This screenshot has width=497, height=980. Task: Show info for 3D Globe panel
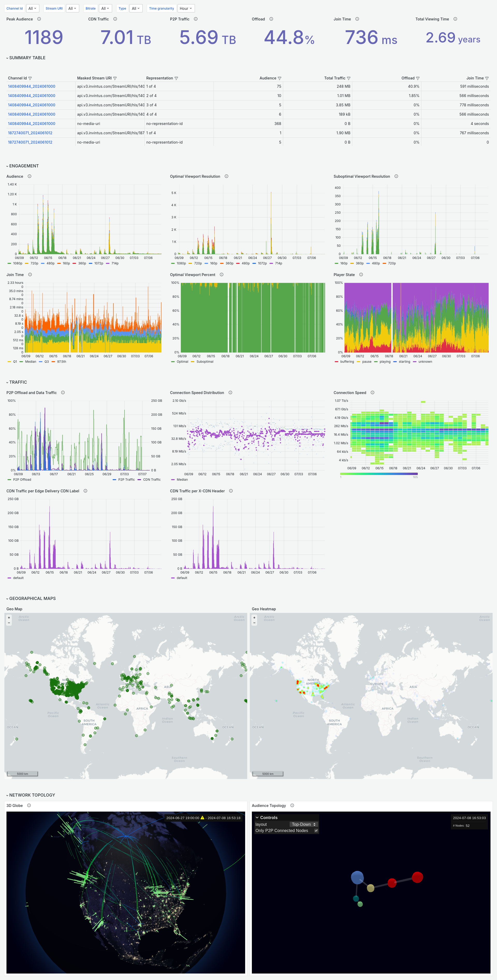29,805
